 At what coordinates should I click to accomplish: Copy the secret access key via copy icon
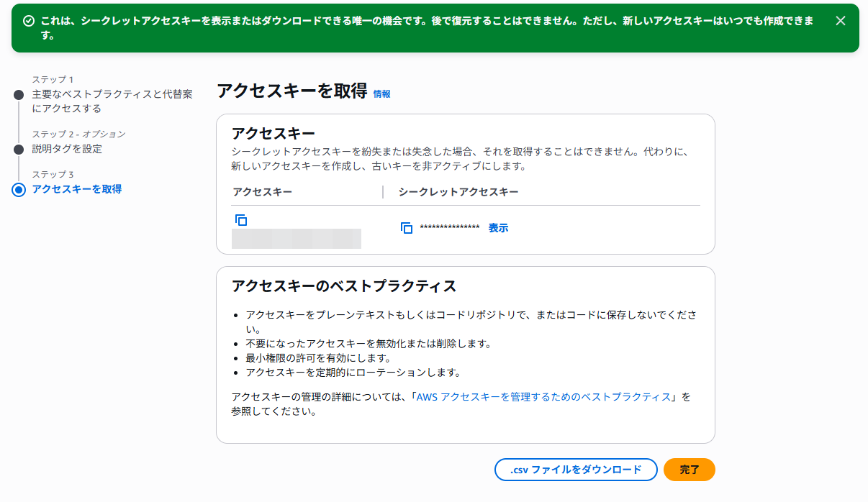click(x=407, y=228)
